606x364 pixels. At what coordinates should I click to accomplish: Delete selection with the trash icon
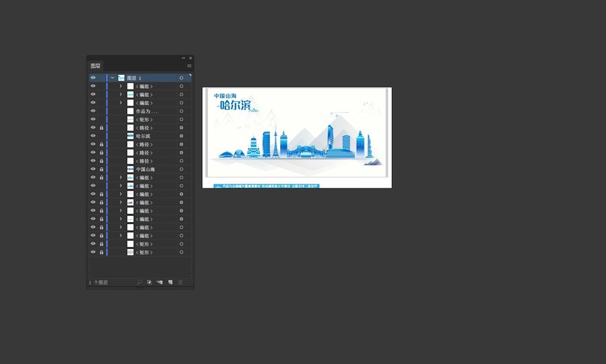pyautogui.click(x=180, y=282)
